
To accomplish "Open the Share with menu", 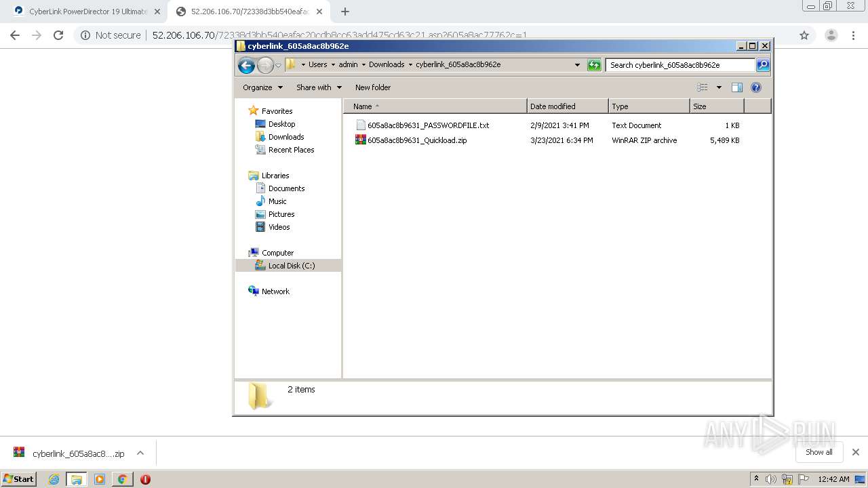I will click(x=319, y=87).
